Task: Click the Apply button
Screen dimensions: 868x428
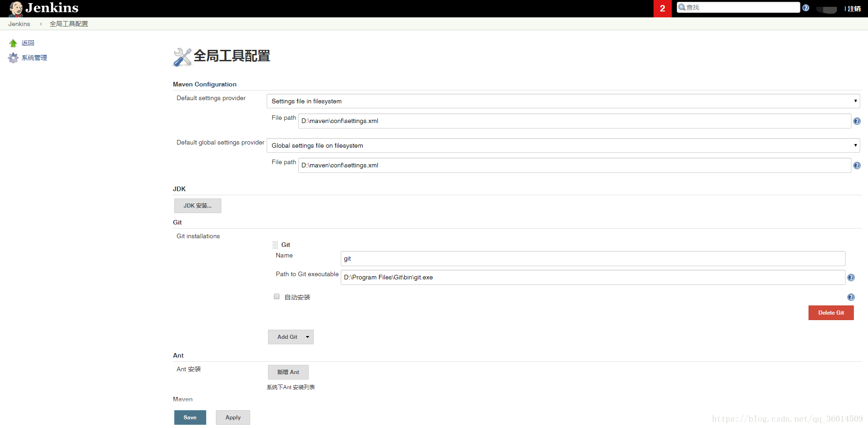Action: 233,417
